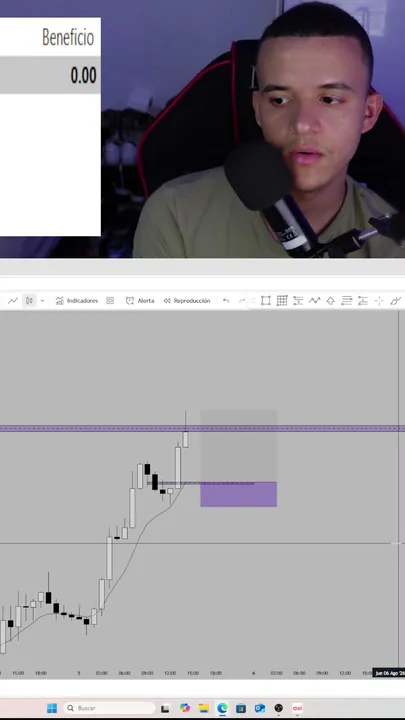405x720 pixels.
Task: Select the zigzag path tool icon
Action: [314, 301]
